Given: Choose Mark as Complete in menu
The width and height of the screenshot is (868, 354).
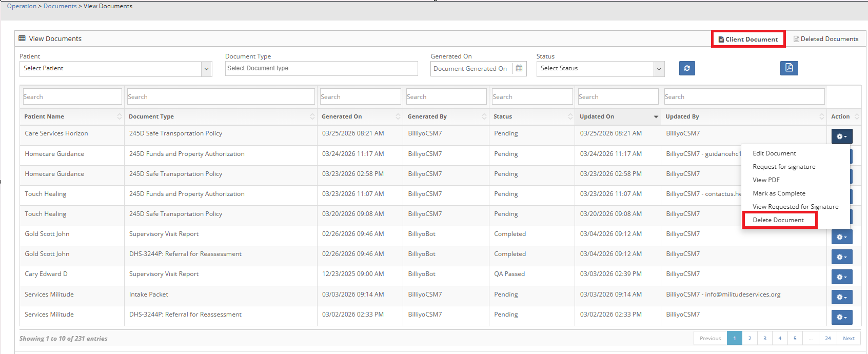Looking at the screenshot, I should coord(779,193).
